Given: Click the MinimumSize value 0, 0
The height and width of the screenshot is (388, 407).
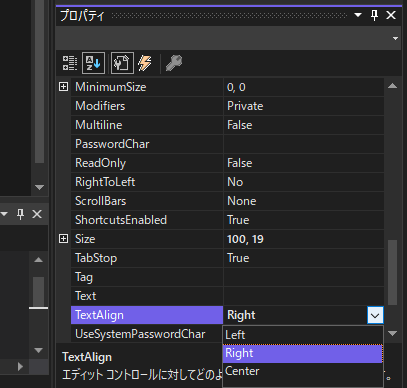Looking at the screenshot, I should click(x=304, y=87).
